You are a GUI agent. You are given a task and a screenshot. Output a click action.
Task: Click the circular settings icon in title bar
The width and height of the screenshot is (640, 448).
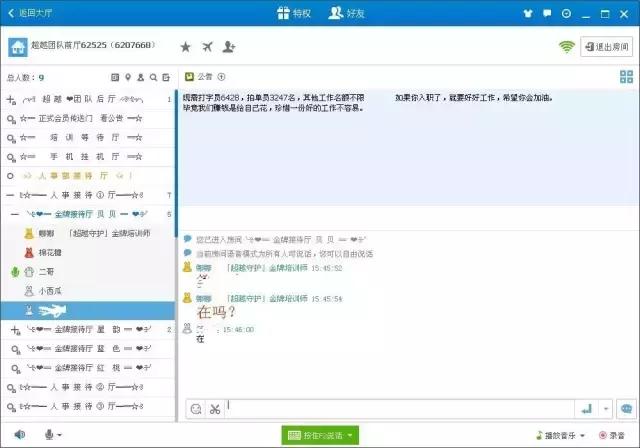(566, 13)
